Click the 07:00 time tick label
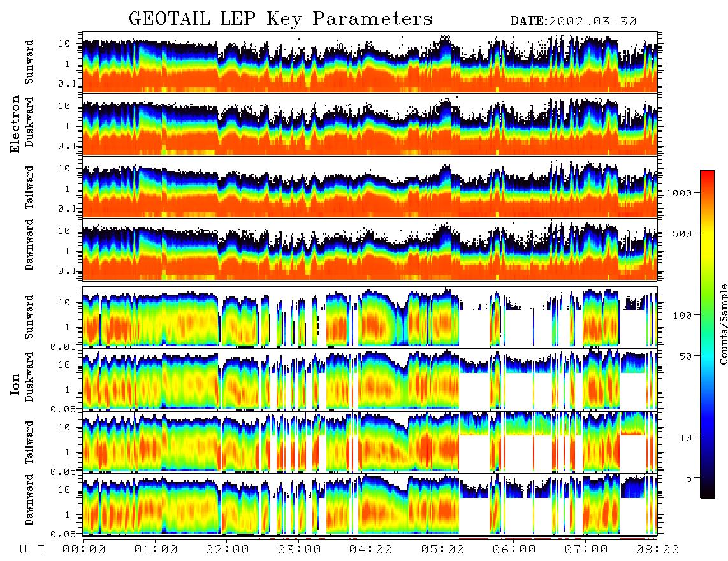 pyautogui.click(x=586, y=550)
